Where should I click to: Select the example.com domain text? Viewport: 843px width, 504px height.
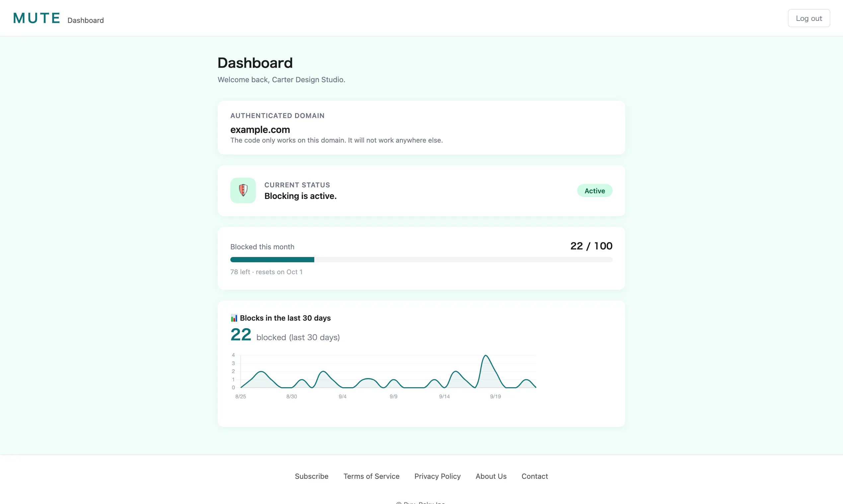[260, 129]
